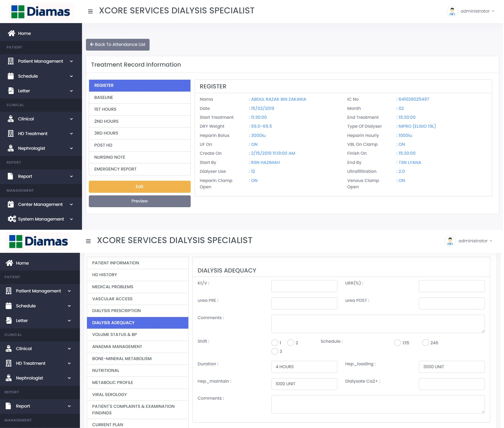This screenshot has width=504, height=428.
Task: Click the lower Report file icon
Action: 9,406
